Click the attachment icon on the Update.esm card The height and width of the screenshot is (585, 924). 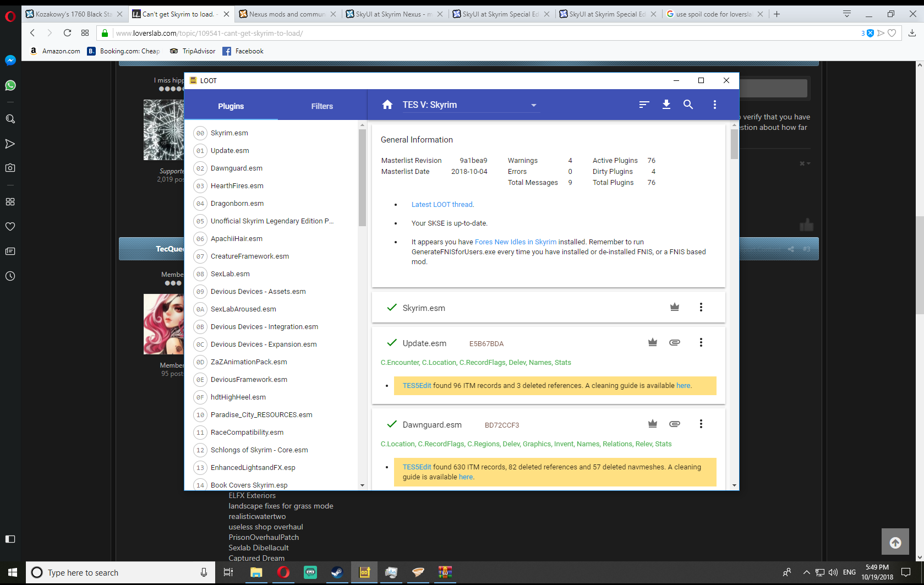675,342
